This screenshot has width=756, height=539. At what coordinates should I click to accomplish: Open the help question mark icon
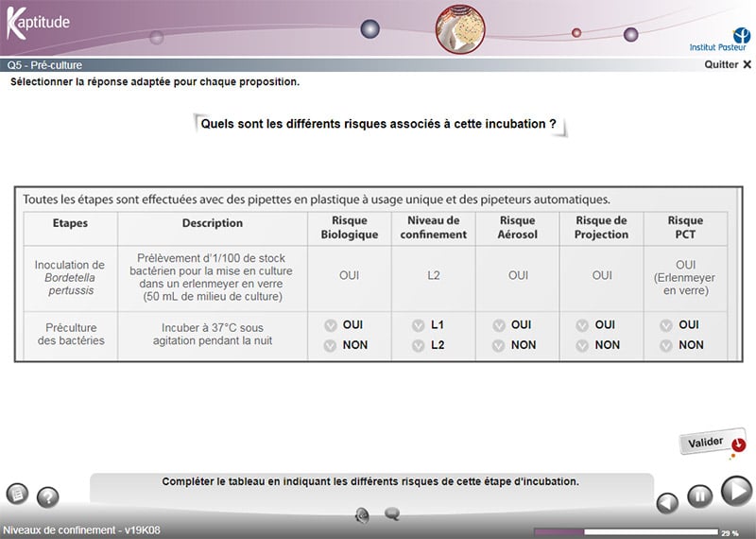[47, 496]
